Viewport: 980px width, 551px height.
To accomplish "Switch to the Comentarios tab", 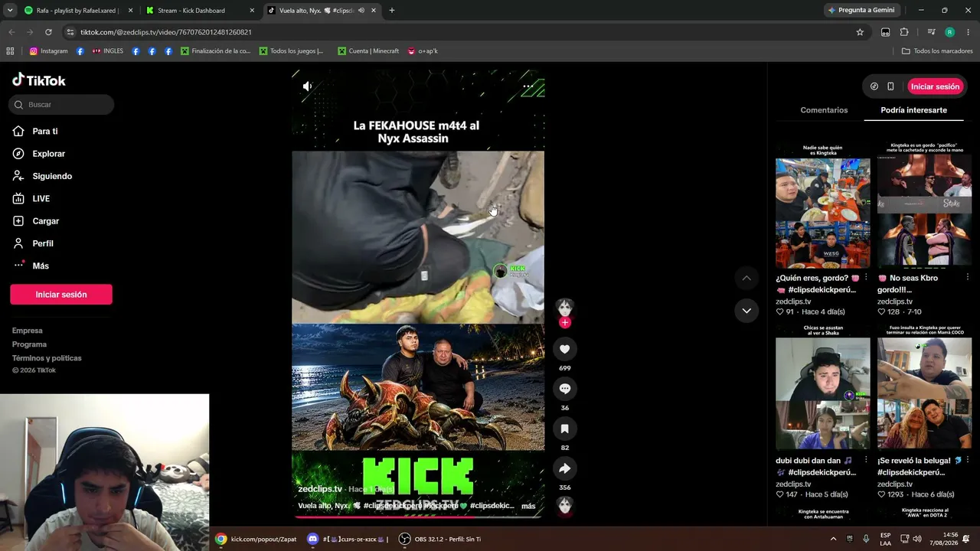I will click(x=824, y=110).
